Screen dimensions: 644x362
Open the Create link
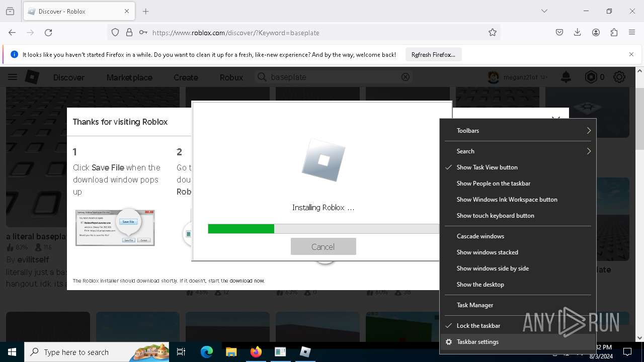tap(186, 77)
